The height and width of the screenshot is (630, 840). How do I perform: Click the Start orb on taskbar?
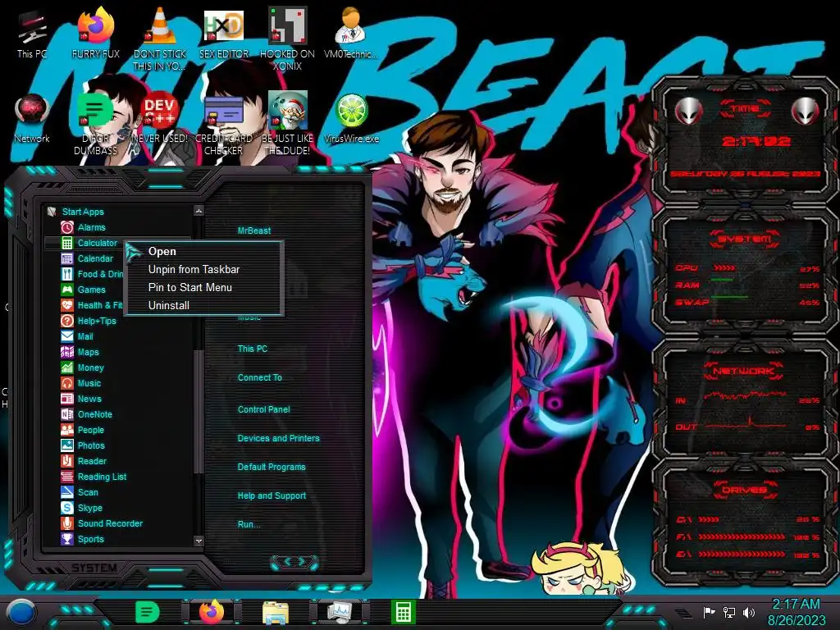pos(22,612)
